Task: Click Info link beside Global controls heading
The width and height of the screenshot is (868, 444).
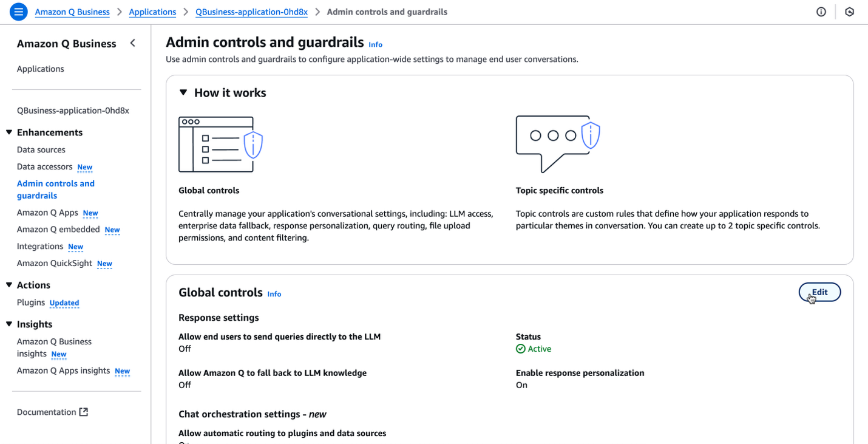Action: click(274, 294)
